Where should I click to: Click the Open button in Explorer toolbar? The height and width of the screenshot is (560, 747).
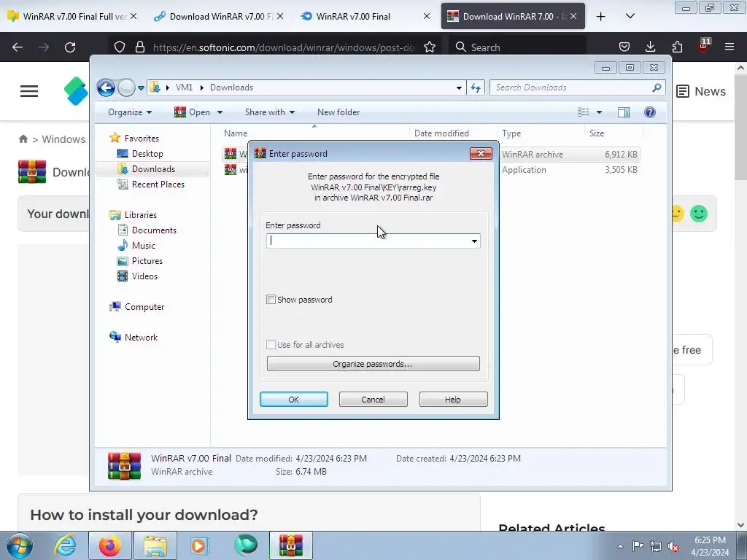click(193, 112)
